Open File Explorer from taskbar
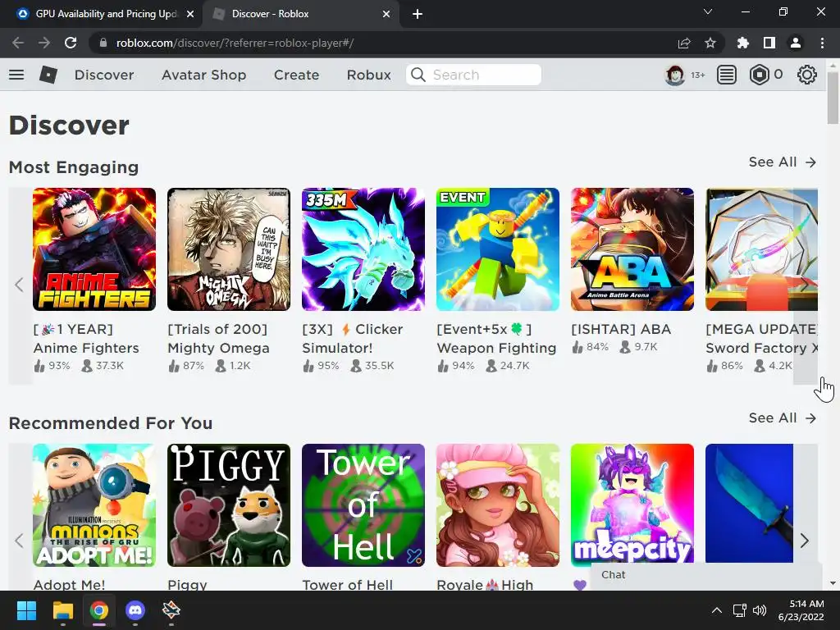Screen dimensions: 840x630 click(62, 610)
